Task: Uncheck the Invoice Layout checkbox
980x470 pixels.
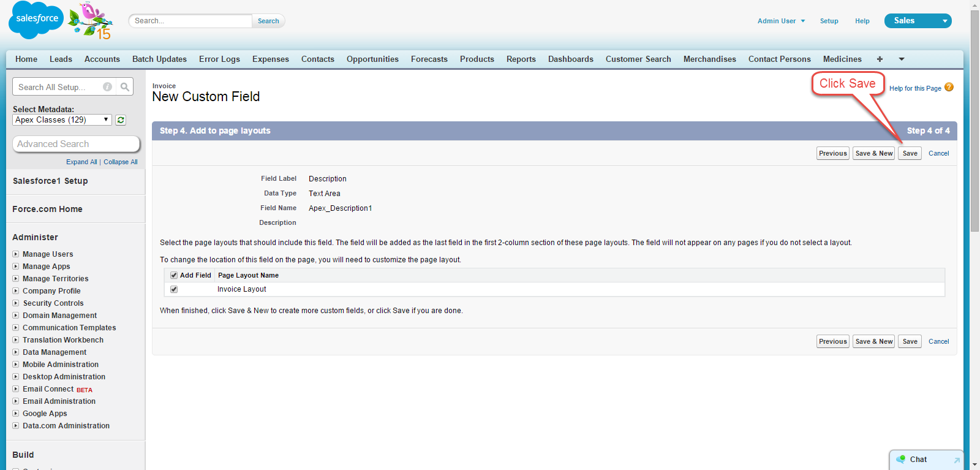Action: [174, 289]
